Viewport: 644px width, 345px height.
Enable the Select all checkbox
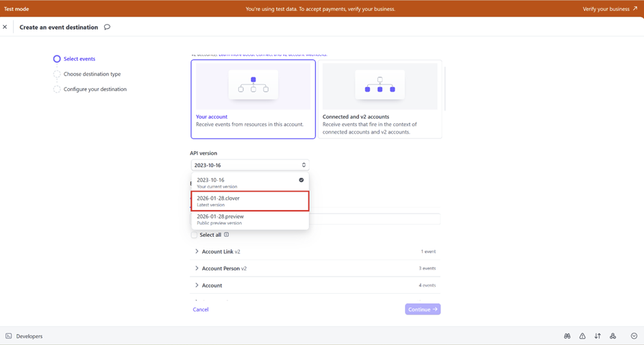[194, 235]
